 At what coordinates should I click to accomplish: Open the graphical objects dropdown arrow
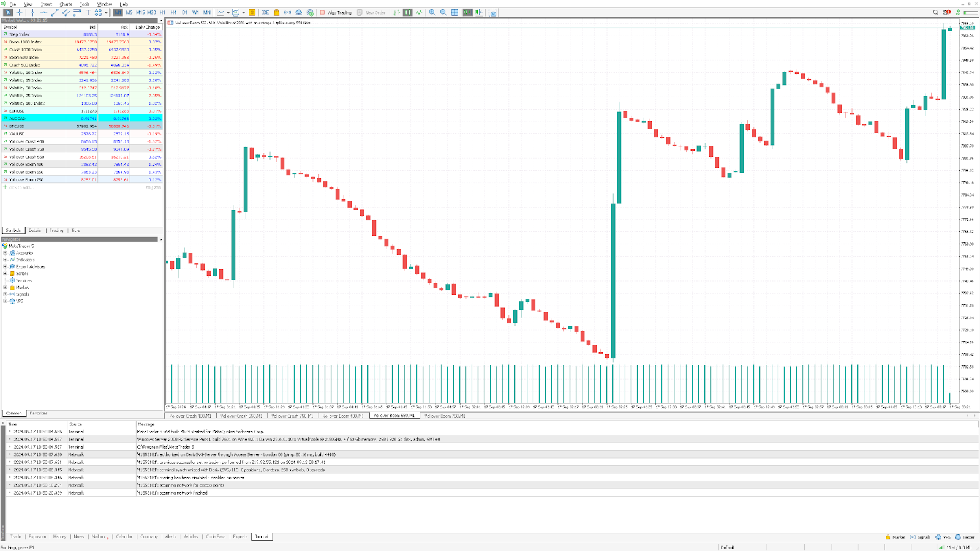pyautogui.click(x=106, y=12)
